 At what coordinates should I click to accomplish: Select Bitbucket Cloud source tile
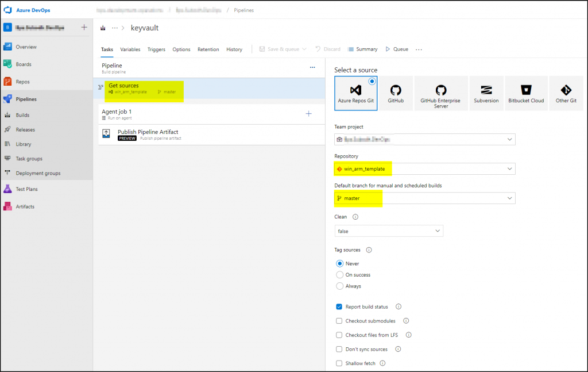(525, 93)
